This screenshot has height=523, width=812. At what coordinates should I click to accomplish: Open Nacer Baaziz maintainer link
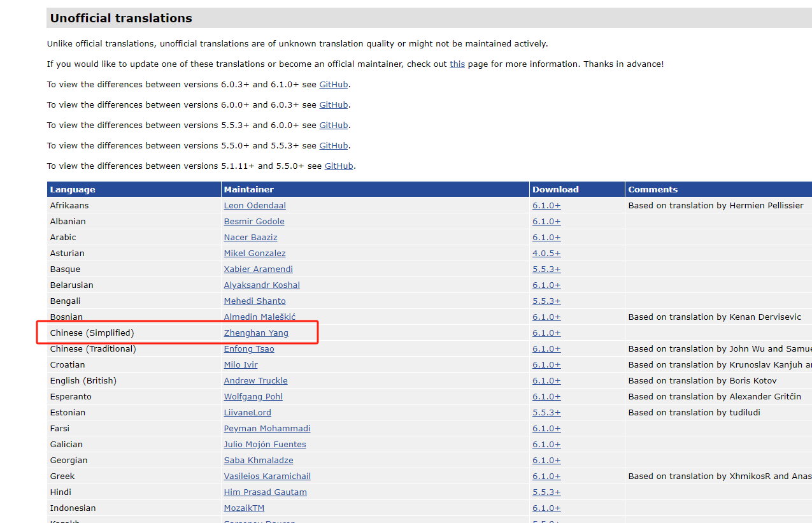point(250,238)
